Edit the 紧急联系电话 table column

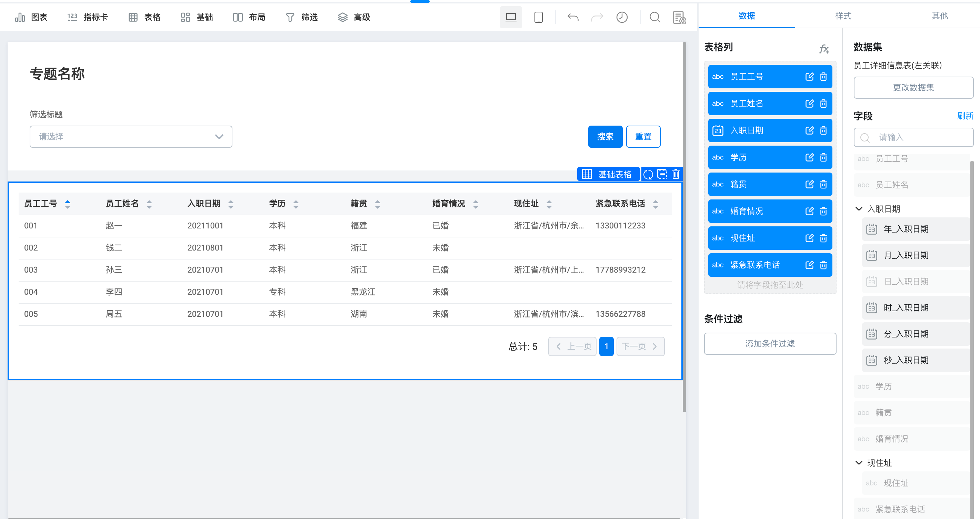pyautogui.click(x=809, y=265)
